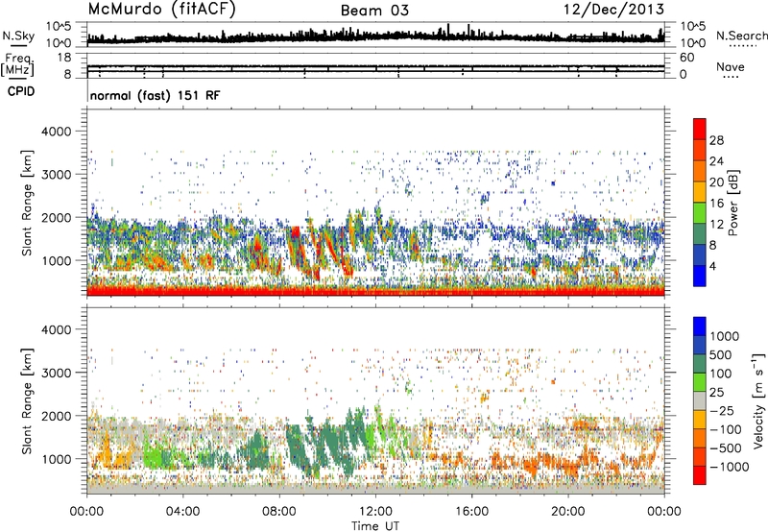The image size is (768, 532).
Task: Click the '28' tick on power colorbar
Action: coord(716,140)
